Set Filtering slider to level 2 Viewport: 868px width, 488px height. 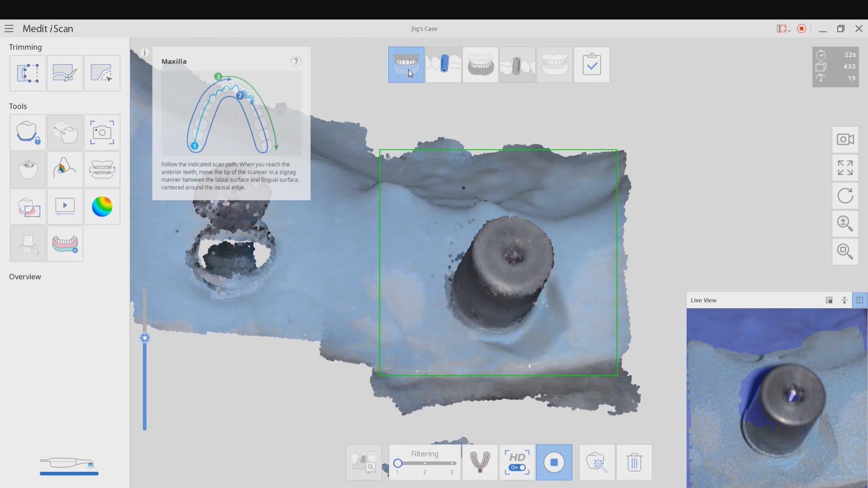click(425, 463)
